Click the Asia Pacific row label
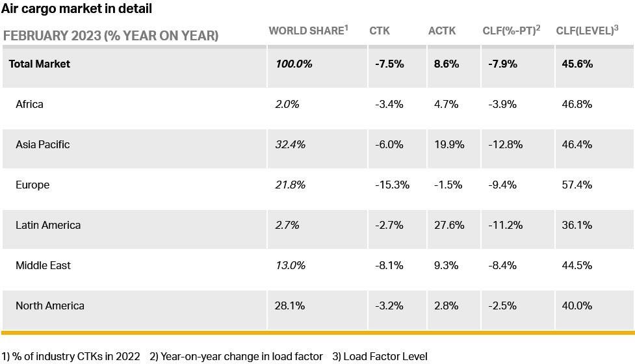The height and width of the screenshot is (364, 635). coord(43,144)
